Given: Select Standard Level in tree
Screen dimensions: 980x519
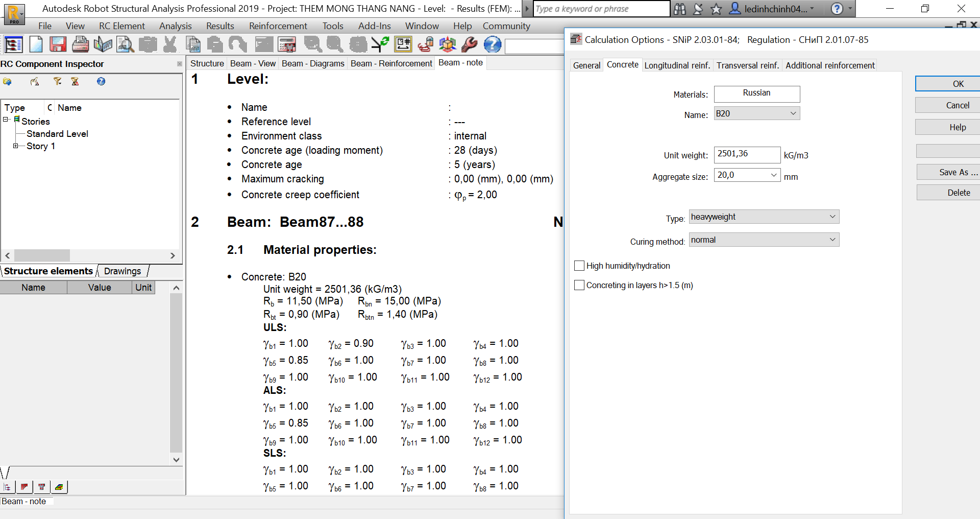Looking at the screenshot, I should (57, 134).
